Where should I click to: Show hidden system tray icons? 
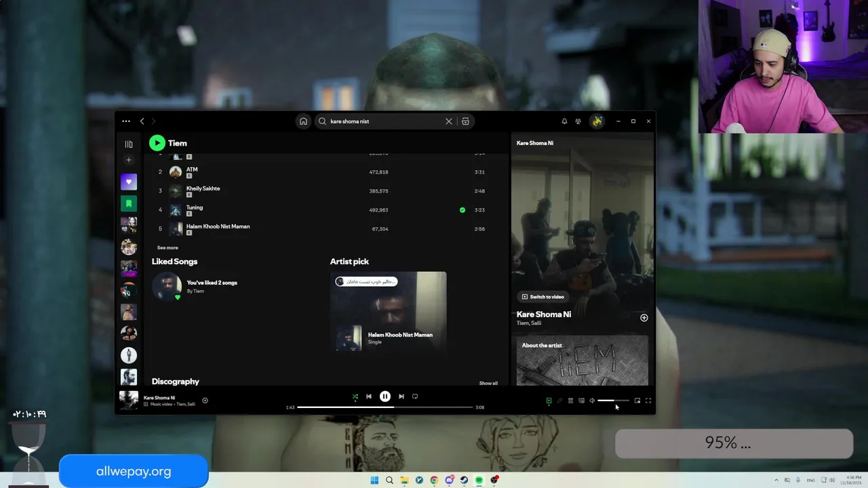(x=776, y=480)
